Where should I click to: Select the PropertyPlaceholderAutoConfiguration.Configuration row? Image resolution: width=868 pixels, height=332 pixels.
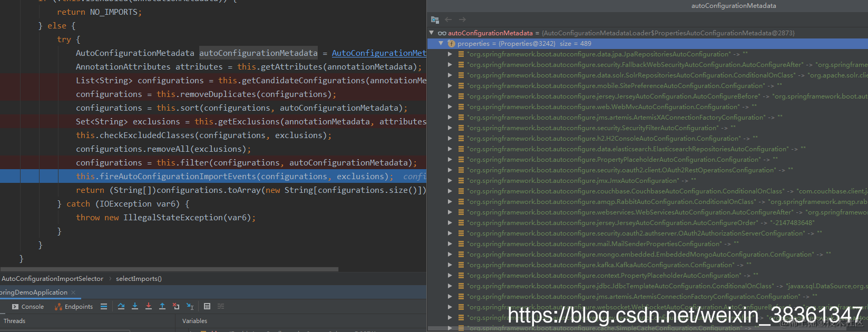coord(648,160)
